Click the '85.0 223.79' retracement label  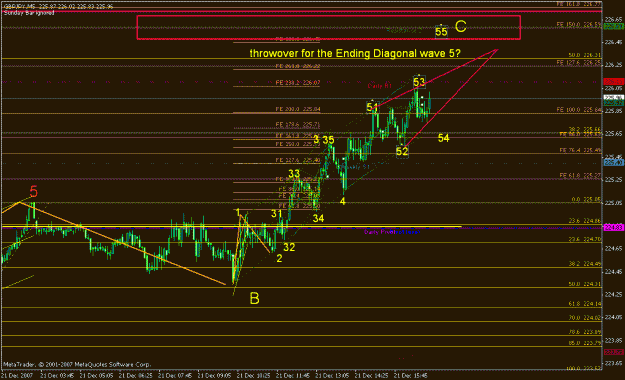[x=585, y=343]
